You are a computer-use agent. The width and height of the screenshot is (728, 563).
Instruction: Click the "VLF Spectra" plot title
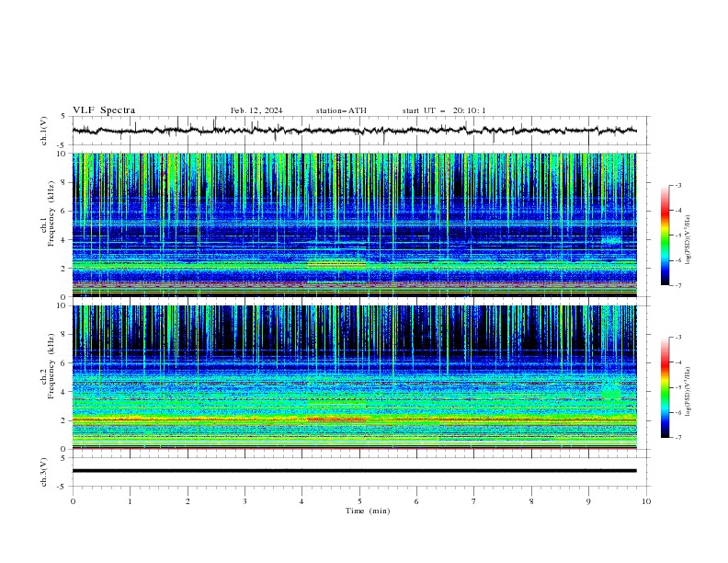[x=104, y=110]
